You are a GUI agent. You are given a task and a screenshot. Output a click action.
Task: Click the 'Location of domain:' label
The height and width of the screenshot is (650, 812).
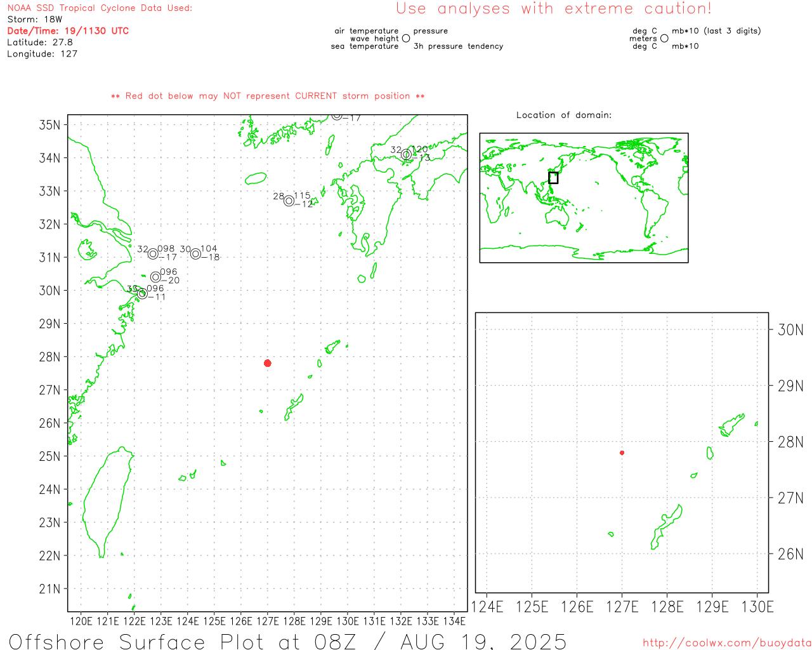564,115
